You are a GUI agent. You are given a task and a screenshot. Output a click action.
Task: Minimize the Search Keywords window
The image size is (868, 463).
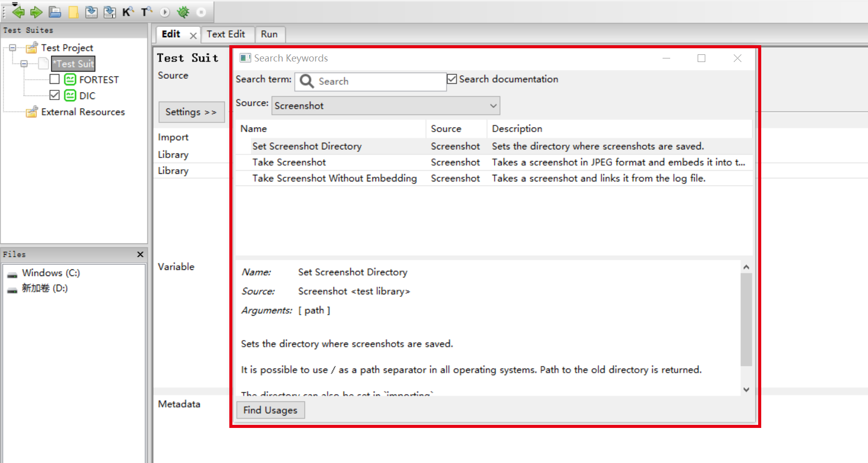click(x=666, y=58)
